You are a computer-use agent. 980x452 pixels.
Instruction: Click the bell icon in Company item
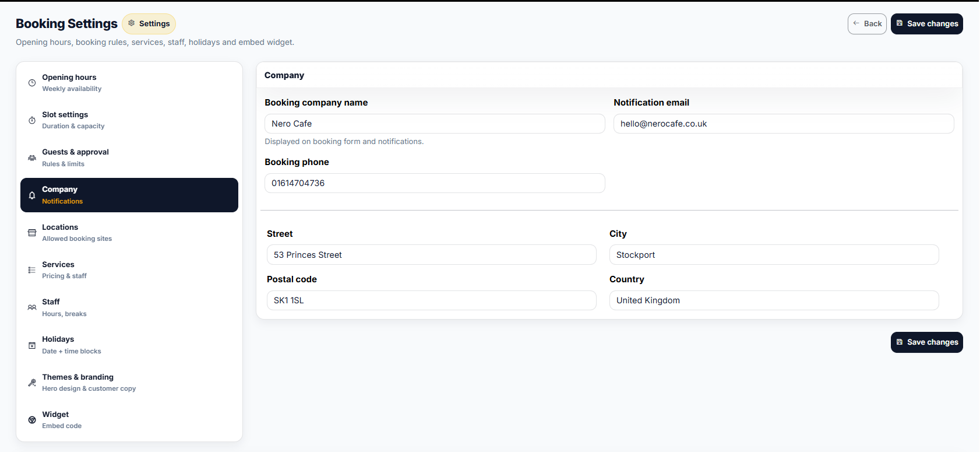pyautogui.click(x=32, y=195)
